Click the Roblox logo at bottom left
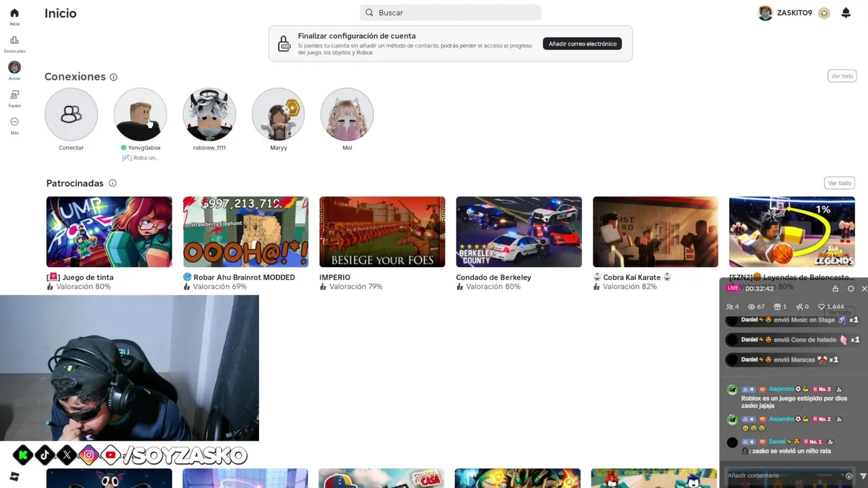 tap(15, 477)
